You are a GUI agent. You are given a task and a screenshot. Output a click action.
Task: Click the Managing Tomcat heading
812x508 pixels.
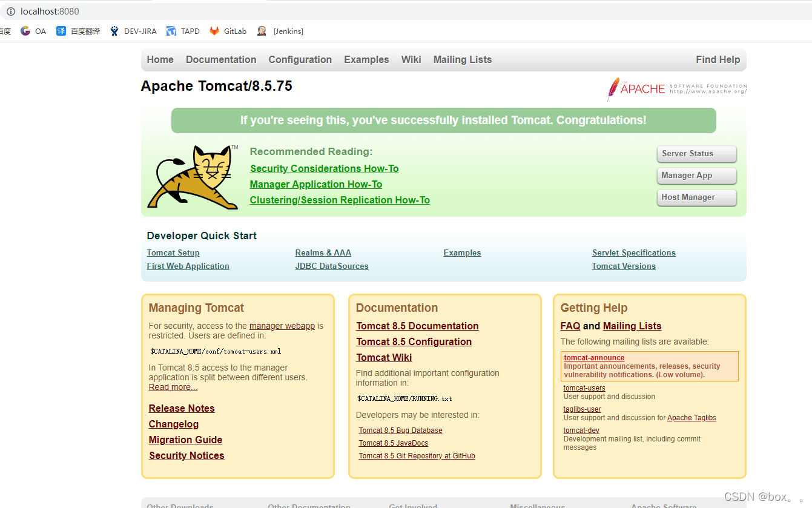coord(197,308)
